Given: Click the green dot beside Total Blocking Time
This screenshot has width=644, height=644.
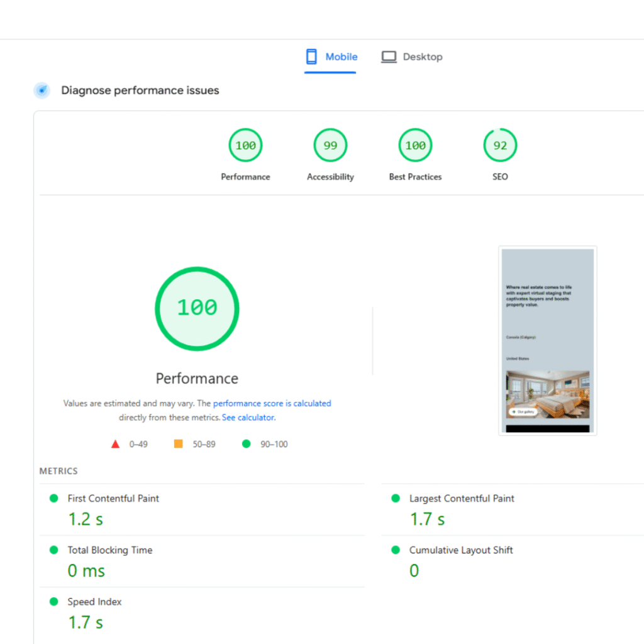Looking at the screenshot, I should (x=53, y=550).
